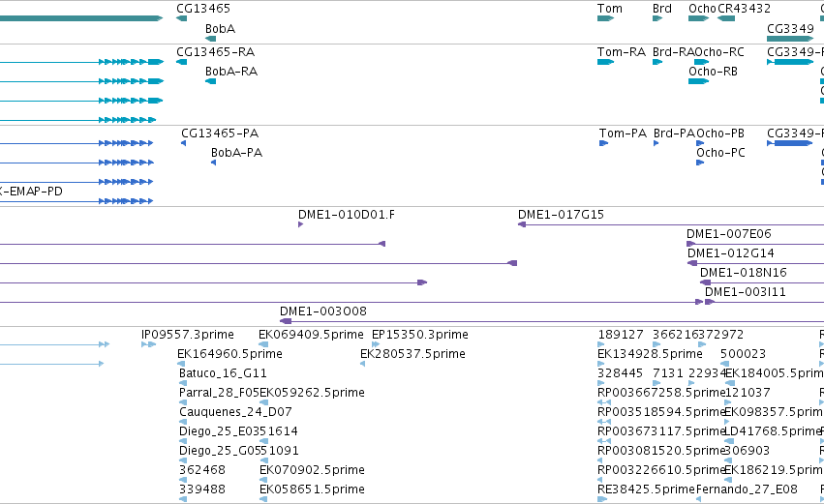
Task: Open the RP003667258.5prime EST label
Action: point(661,393)
